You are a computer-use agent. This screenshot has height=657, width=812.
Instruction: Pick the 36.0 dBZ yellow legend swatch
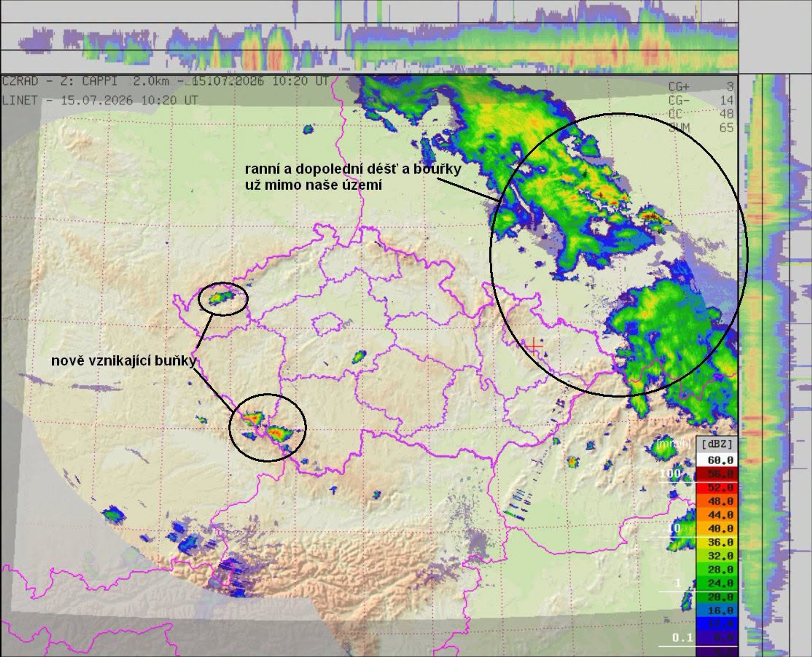click(717, 542)
